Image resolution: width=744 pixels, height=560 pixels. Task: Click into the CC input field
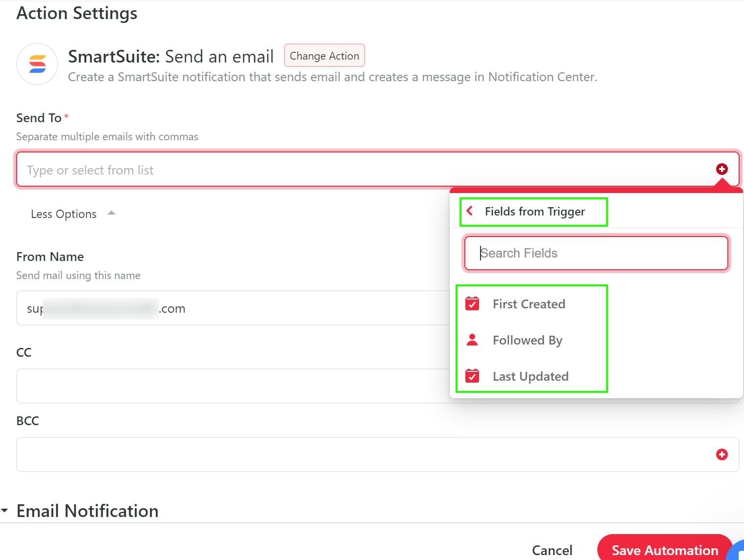click(x=230, y=386)
